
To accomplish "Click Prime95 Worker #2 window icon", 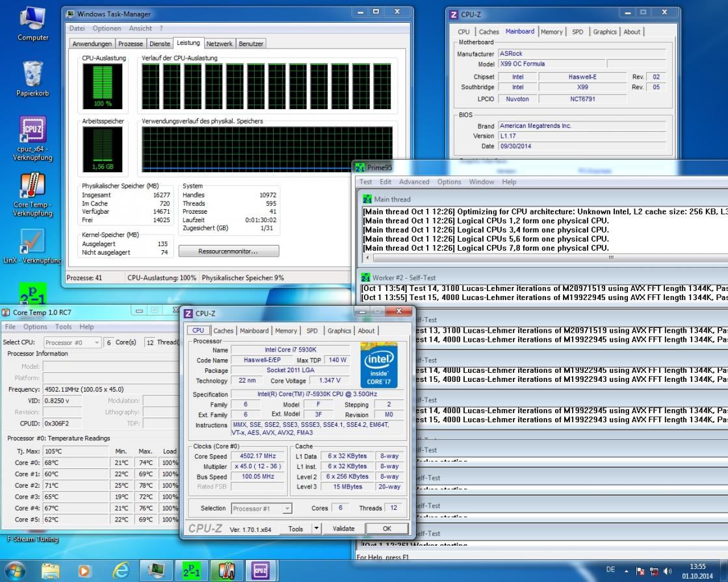I will pyautogui.click(x=365, y=277).
